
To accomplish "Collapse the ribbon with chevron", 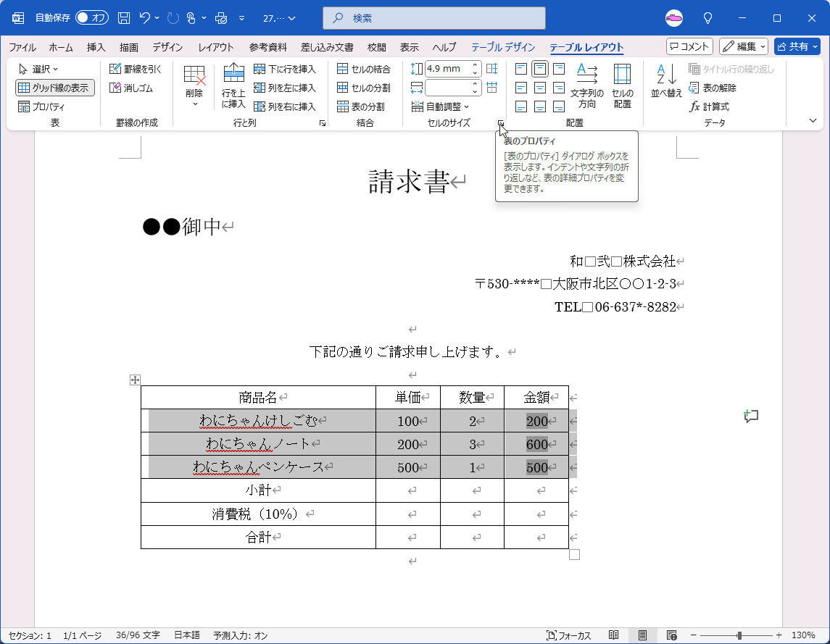I will [813, 121].
